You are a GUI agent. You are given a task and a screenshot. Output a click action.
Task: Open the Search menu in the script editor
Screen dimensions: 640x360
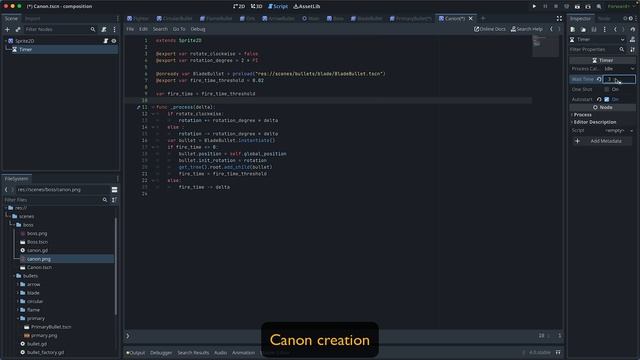click(160, 29)
